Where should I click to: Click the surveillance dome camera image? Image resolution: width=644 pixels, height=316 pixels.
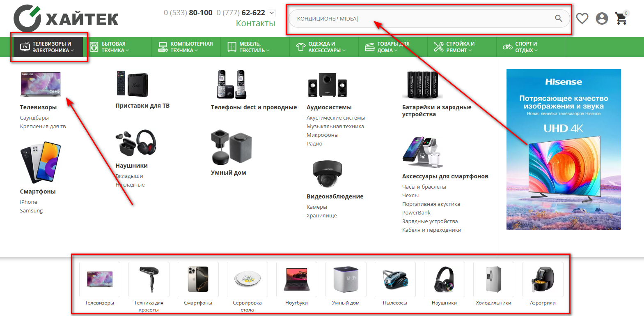pos(327,174)
